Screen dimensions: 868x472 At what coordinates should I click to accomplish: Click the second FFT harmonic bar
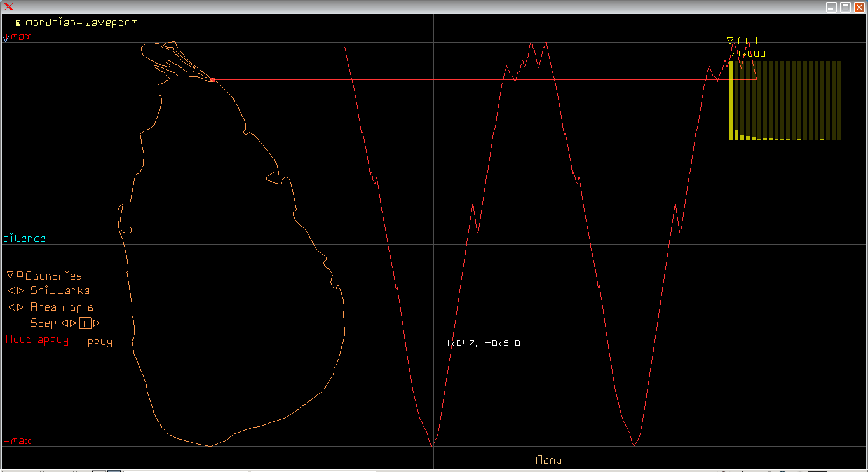pyautogui.click(x=736, y=135)
